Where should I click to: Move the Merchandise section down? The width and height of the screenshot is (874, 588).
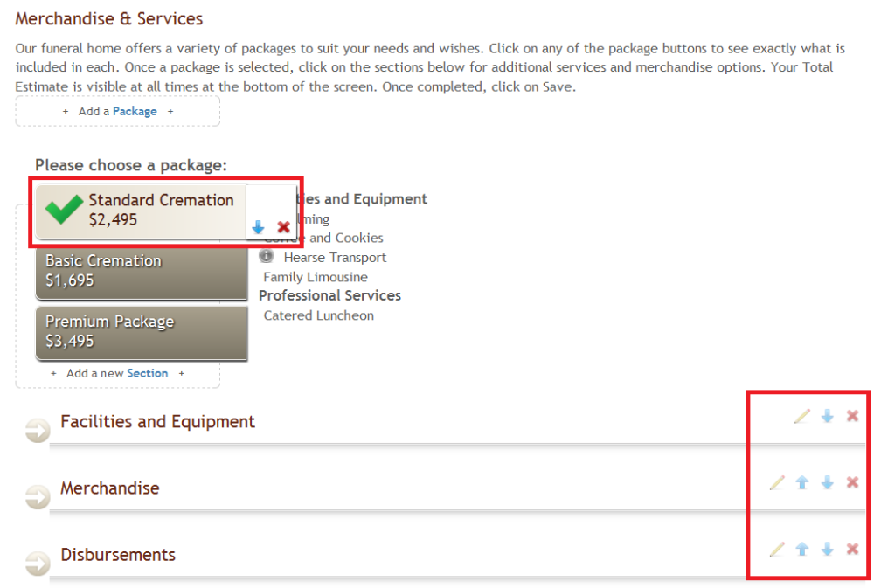(x=828, y=482)
